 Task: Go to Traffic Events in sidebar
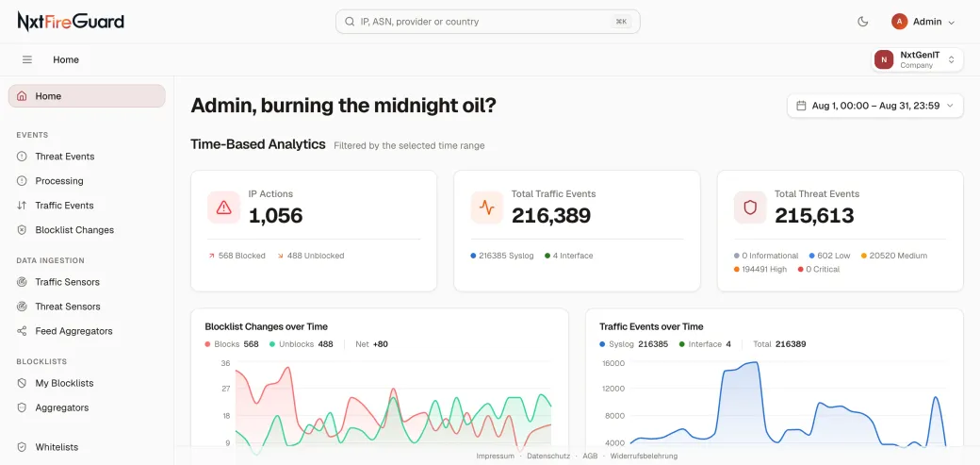87,206
